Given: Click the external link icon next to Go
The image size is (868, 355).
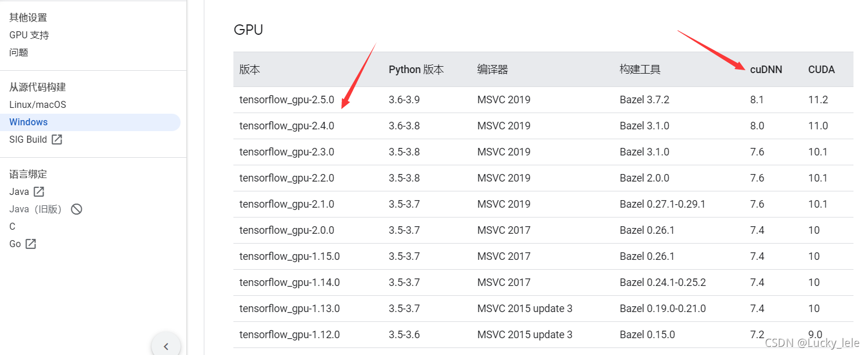Looking at the screenshot, I should click(x=31, y=244).
